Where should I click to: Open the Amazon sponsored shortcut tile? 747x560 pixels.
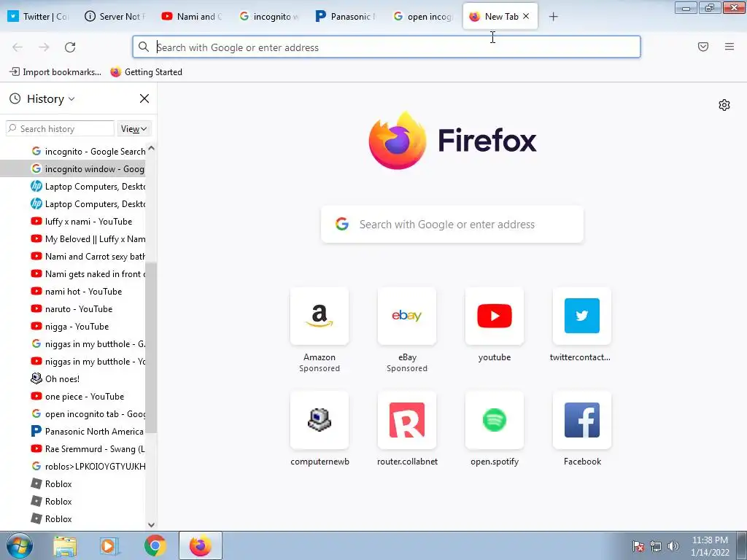point(320,316)
